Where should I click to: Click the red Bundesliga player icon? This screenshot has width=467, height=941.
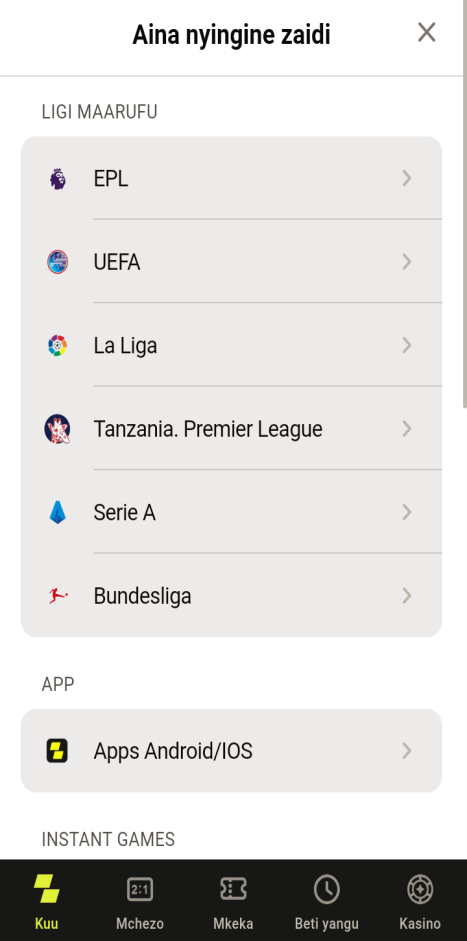[58, 596]
